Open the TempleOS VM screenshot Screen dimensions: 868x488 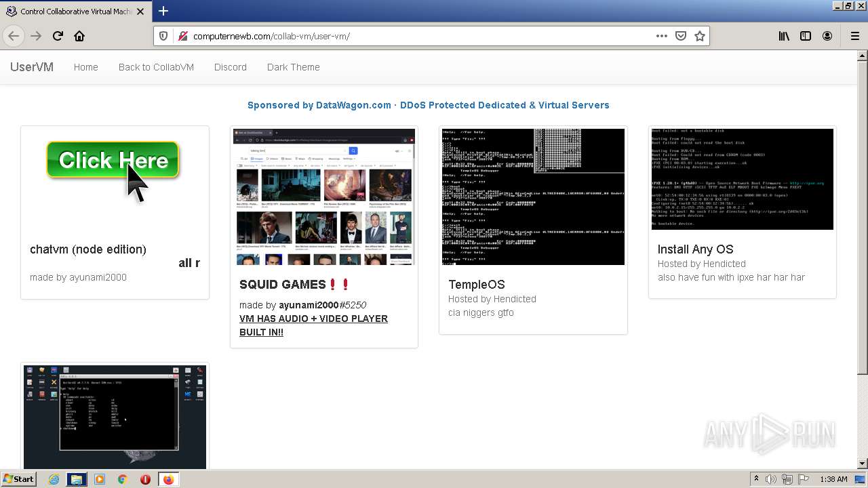[533, 197]
